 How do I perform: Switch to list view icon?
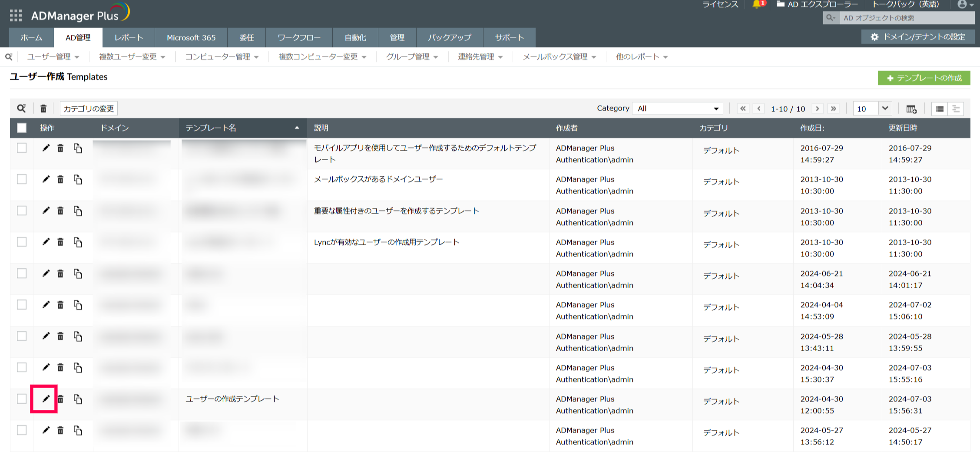pyautogui.click(x=940, y=109)
